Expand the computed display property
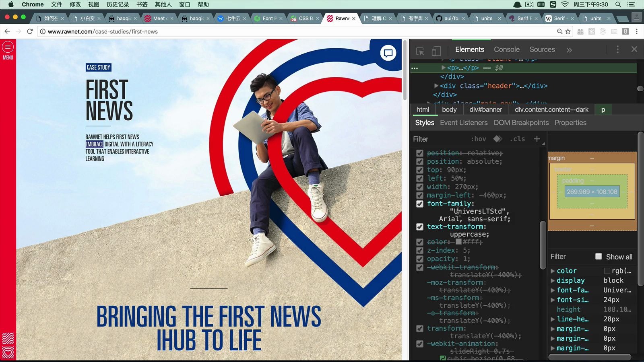The height and width of the screenshot is (362, 644). 553,281
